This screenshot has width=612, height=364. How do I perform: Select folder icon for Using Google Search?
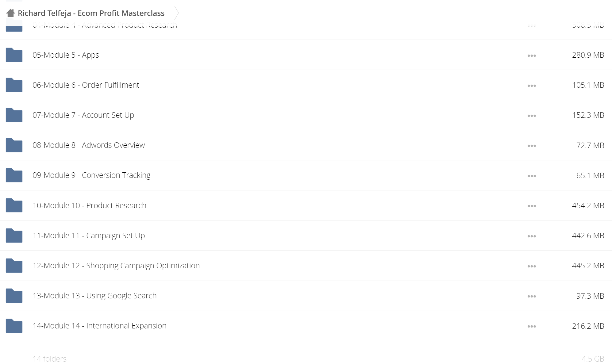click(x=14, y=296)
